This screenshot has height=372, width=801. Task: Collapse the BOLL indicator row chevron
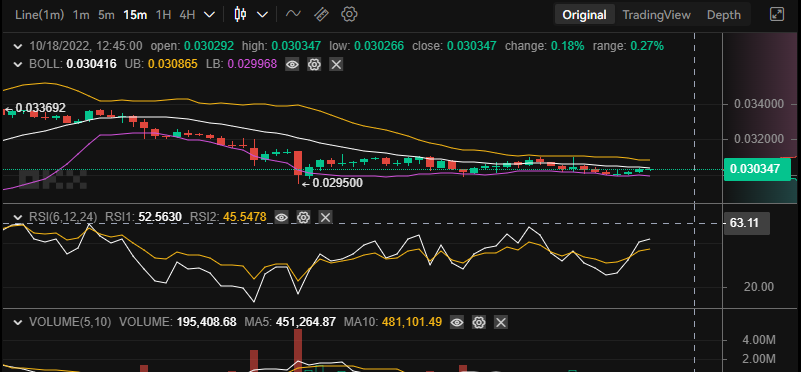point(18,64)
